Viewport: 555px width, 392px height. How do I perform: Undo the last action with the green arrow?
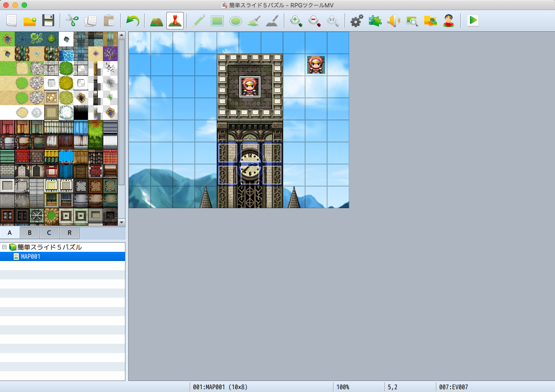133,21
